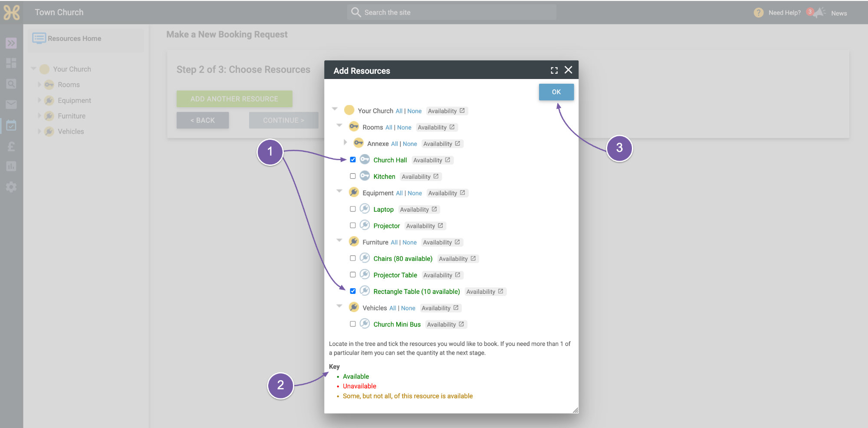Viewport: 868px width, 428px height.
Task: Collapse the Your Church tree in dialog
Action: 335,109
